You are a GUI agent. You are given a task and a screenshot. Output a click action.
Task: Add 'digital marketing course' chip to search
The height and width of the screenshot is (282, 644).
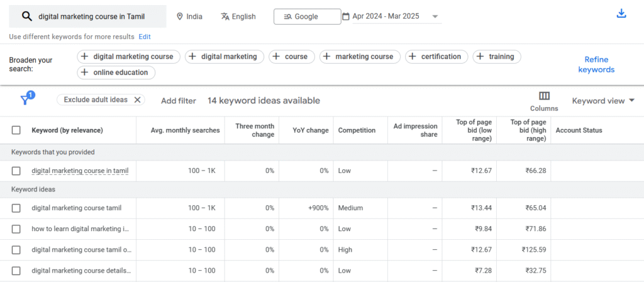[x=128, y=57]
